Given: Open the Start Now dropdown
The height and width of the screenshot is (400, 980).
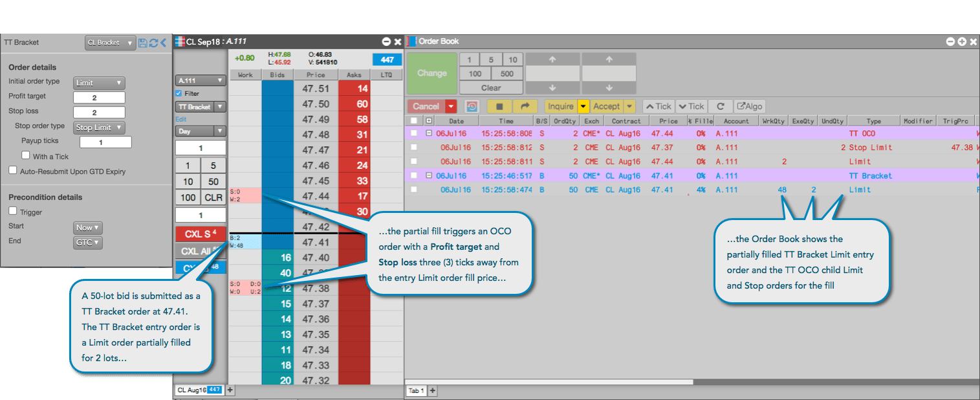Looking at the screenshot, I should tap(88, 228).
